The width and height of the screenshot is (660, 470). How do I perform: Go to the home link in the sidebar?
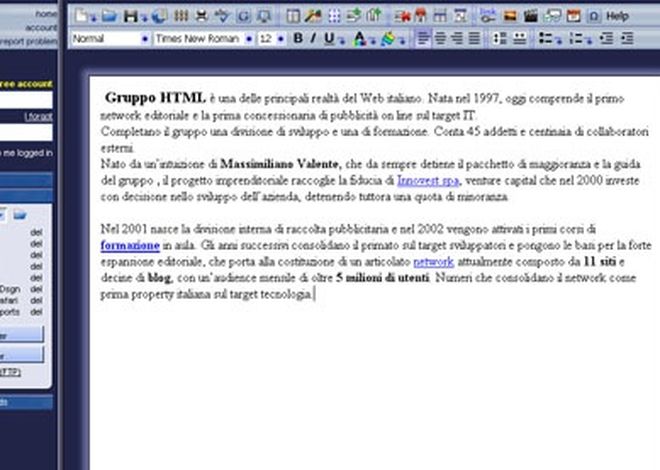(46, 14)
